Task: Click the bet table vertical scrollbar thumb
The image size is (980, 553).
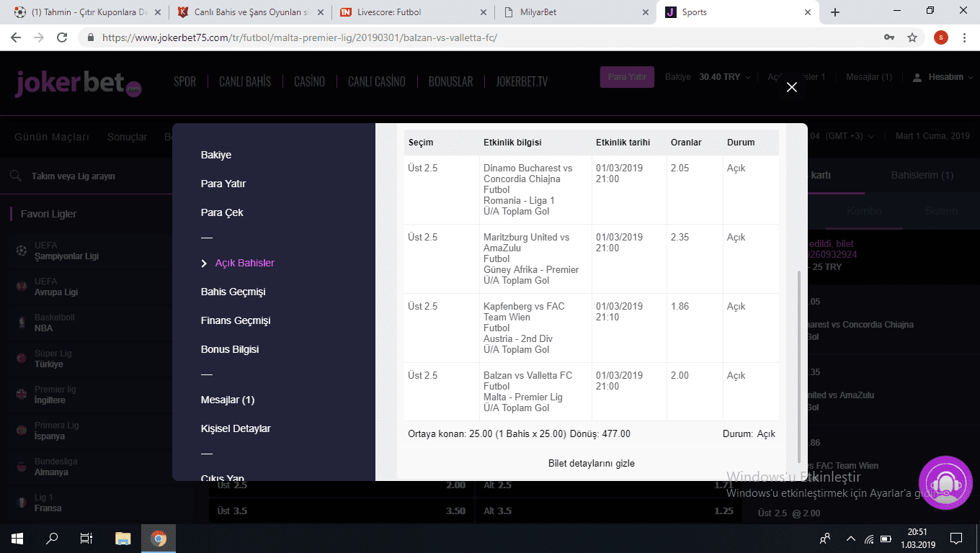Action: [798, 367]
